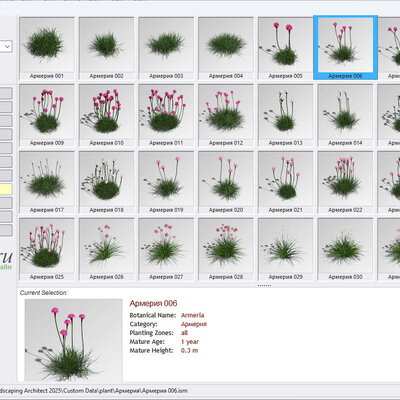Select the Армерия 020 plant thumbnail
The height and width of the screenshot is (400, 400).
point(226,182)
